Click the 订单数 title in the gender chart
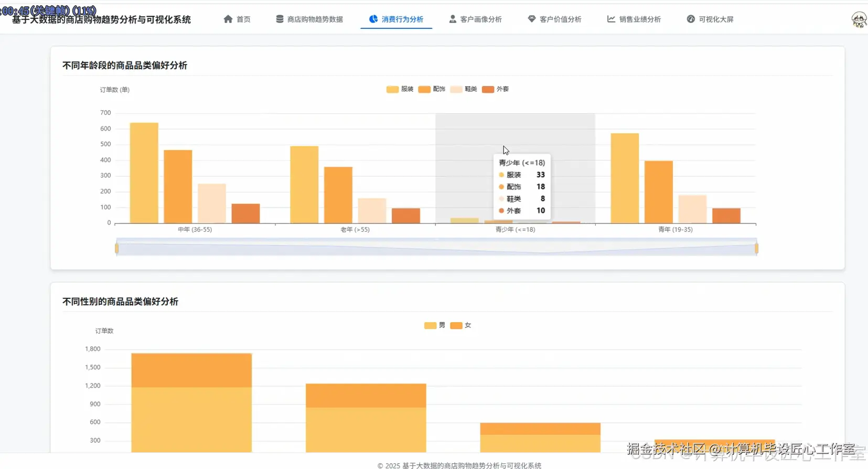This screenshot has height=469, width=868. click(x=104, y=331)
